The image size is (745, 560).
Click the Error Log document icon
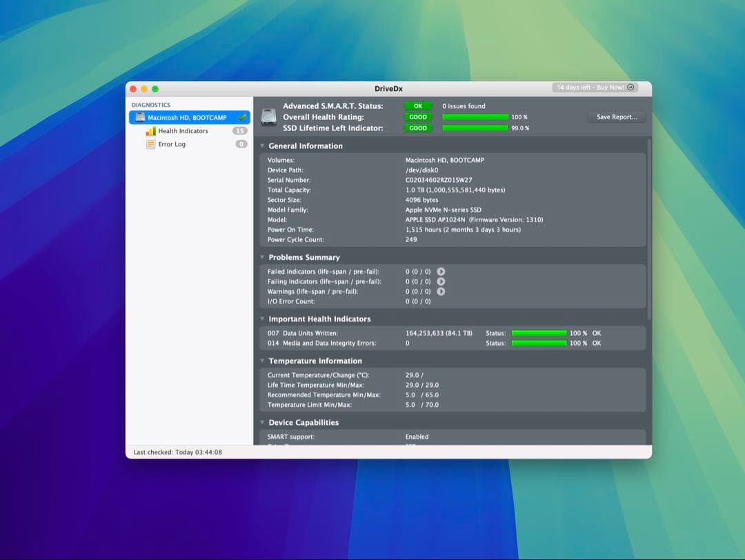[150, 144]
